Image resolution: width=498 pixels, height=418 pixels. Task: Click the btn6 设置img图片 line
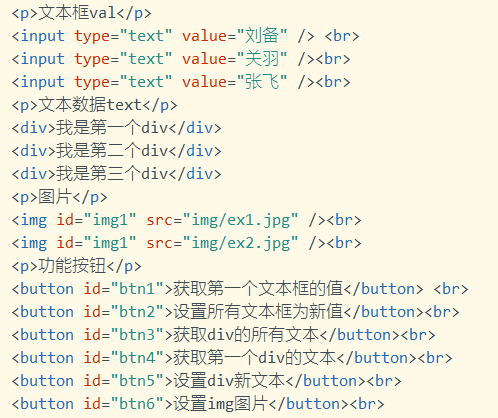(198, 404)
